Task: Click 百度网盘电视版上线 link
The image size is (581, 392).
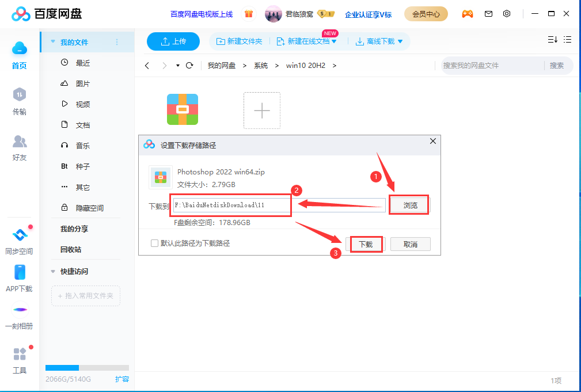Action: [202, 14]
